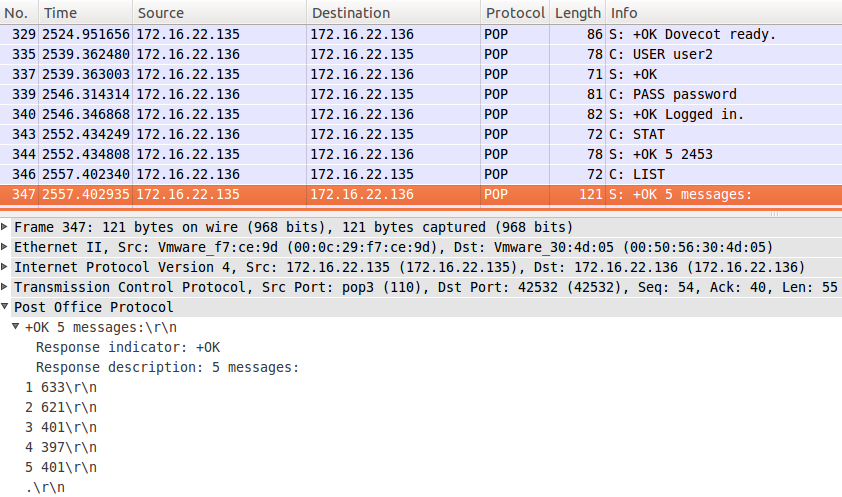Sort by the Protocol column header

pyautogui.click(x=515, y=12)
